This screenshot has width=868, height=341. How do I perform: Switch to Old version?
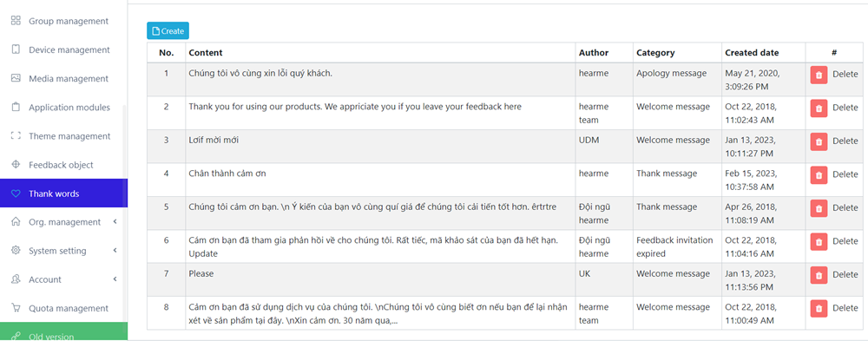pos(63,331)
